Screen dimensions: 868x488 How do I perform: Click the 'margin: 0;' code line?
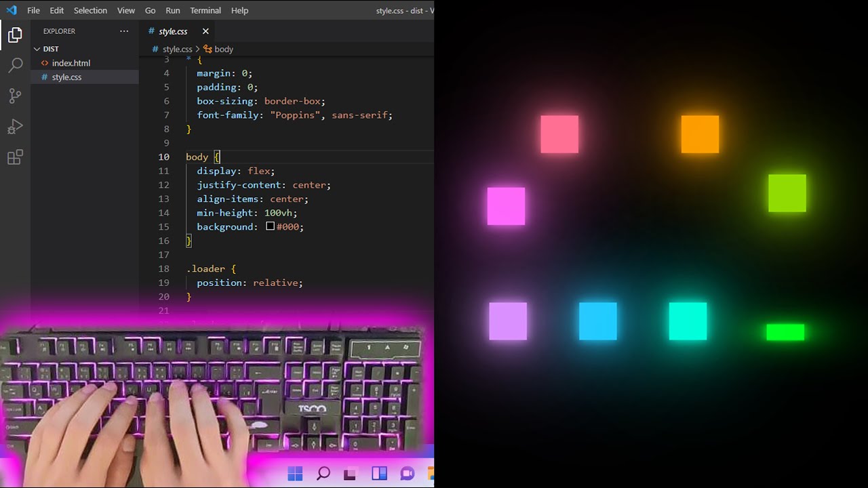pyautogui.click(x=224, y=73)
